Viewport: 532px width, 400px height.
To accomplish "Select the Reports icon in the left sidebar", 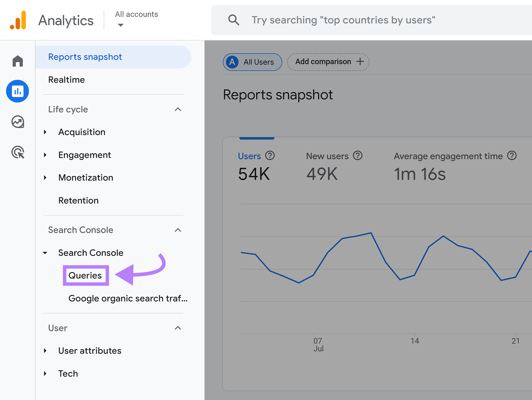I will (x=17, y=91).
